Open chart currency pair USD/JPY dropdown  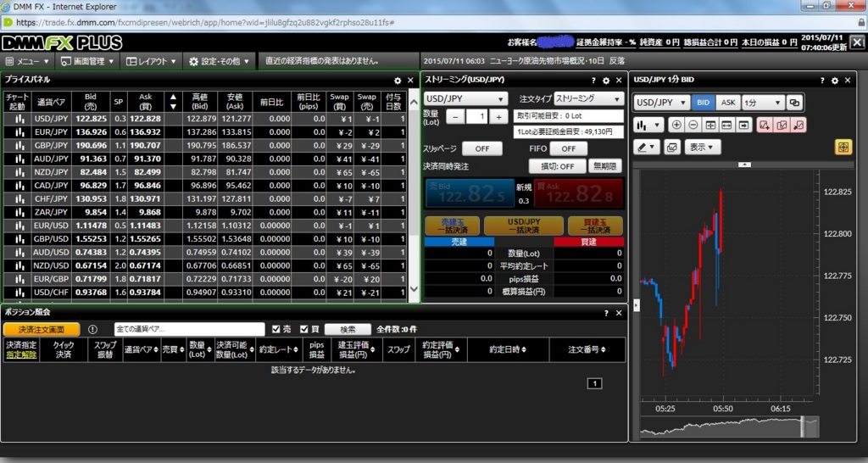coord(661,103)
